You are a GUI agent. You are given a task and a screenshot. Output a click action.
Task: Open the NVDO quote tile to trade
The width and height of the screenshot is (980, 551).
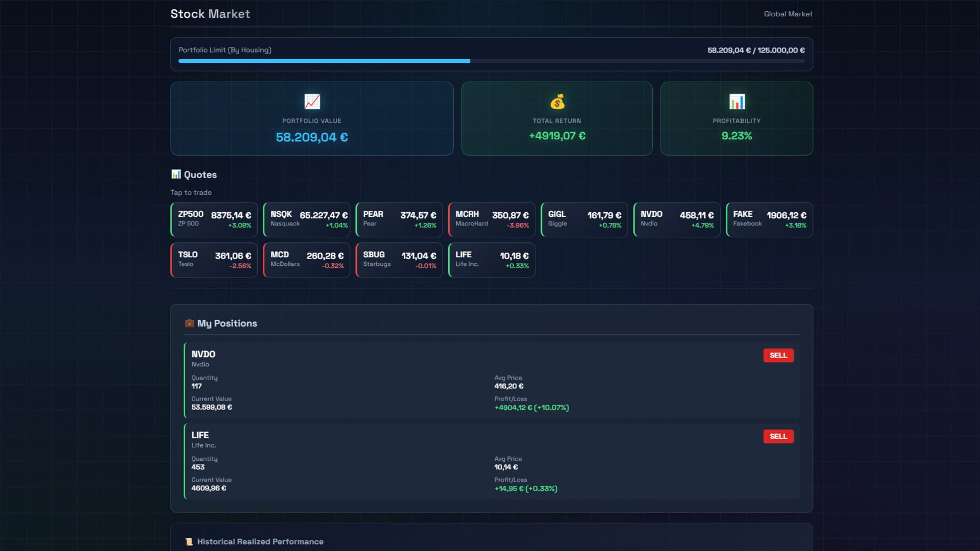pos(676,219)
